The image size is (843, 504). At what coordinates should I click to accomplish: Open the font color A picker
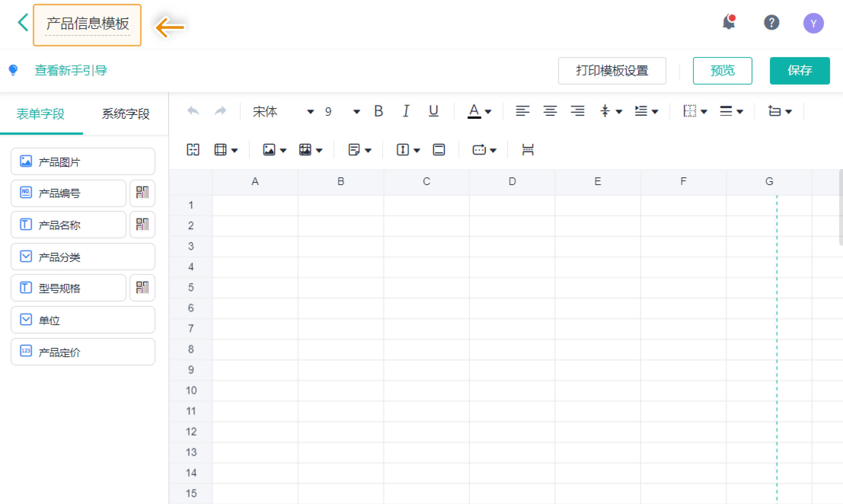click(474, 111)
